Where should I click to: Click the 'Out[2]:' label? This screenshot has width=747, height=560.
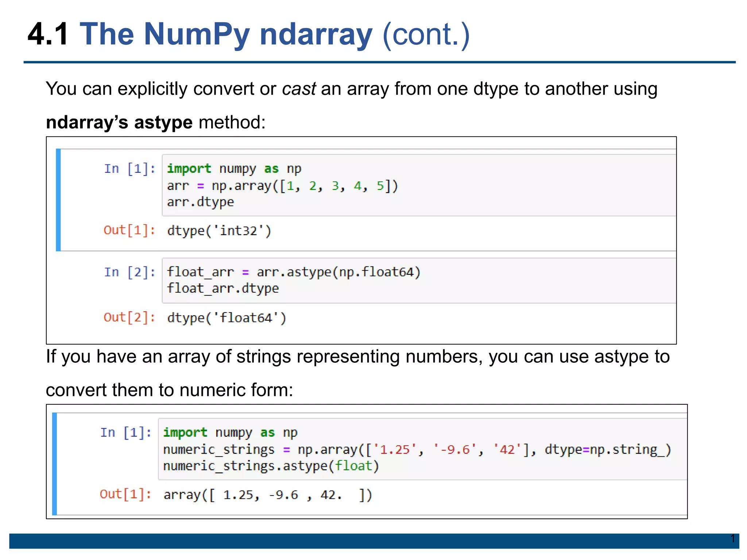click(x=130, y=317)
